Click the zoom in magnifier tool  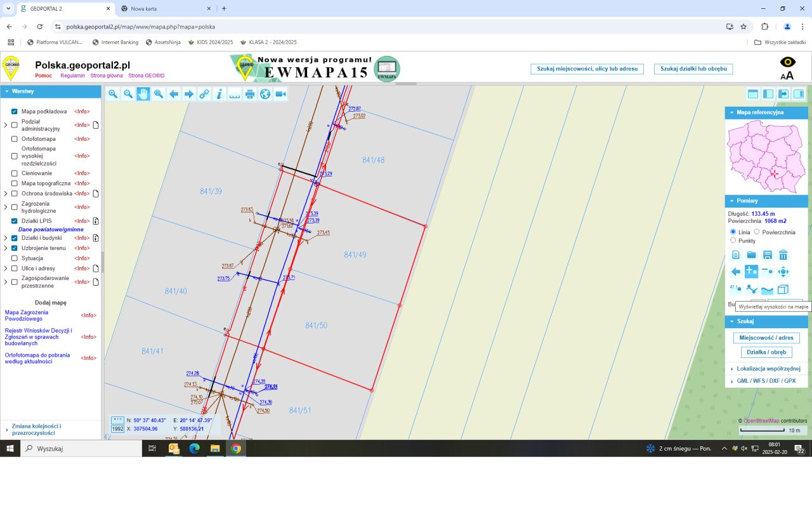112,94
